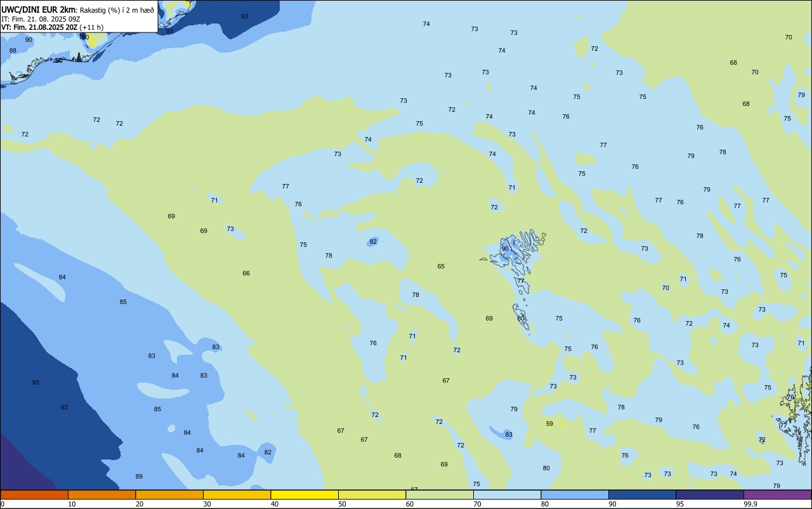Select the 20–30 amber legend swatch
Screen dimensions: 812x509
169,494
